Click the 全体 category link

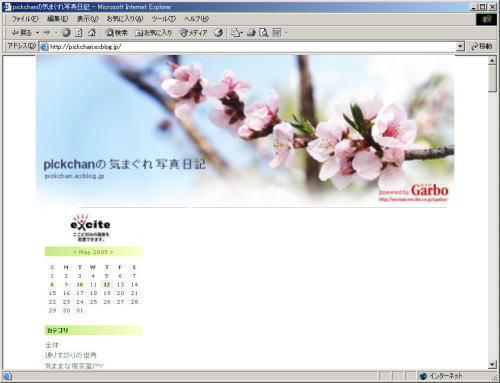pos(52,345)
